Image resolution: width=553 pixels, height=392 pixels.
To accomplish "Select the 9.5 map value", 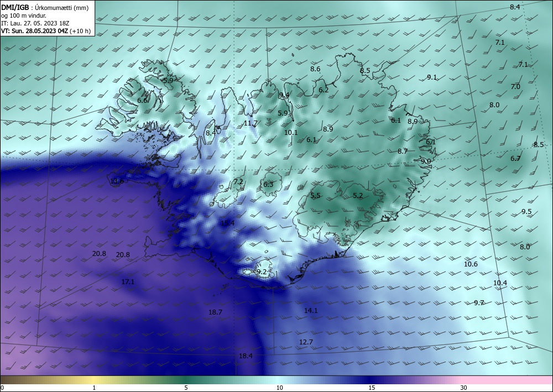I will [526, 212].
